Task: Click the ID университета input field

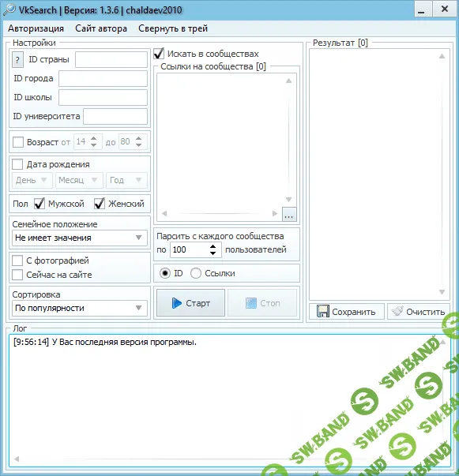Action: [115, 117]
